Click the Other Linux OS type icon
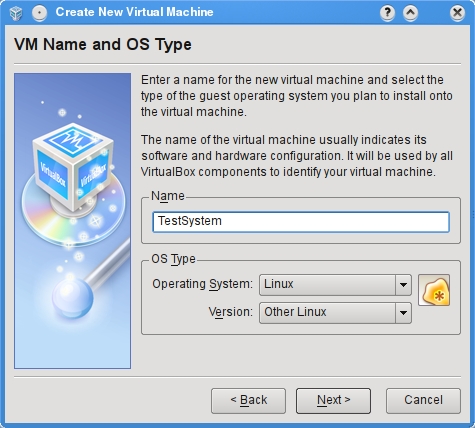The width and height of the screenshot is (475, 428). (434, 290)
